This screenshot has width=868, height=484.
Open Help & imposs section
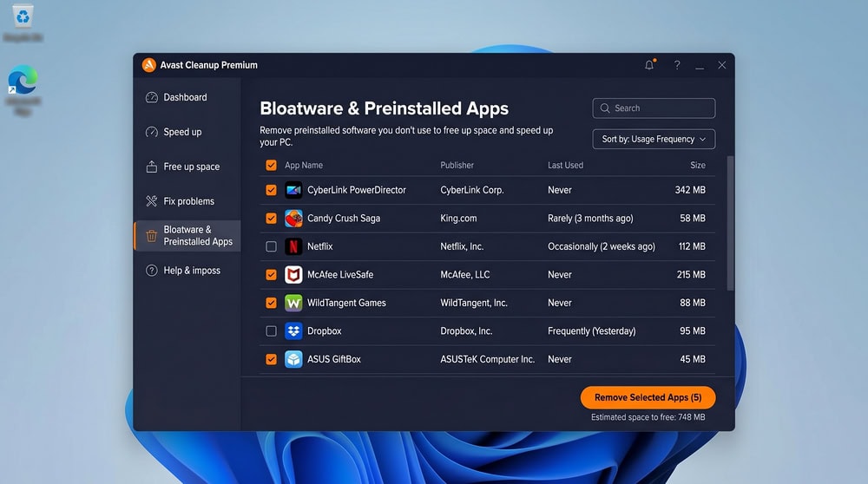pos(187,271)
